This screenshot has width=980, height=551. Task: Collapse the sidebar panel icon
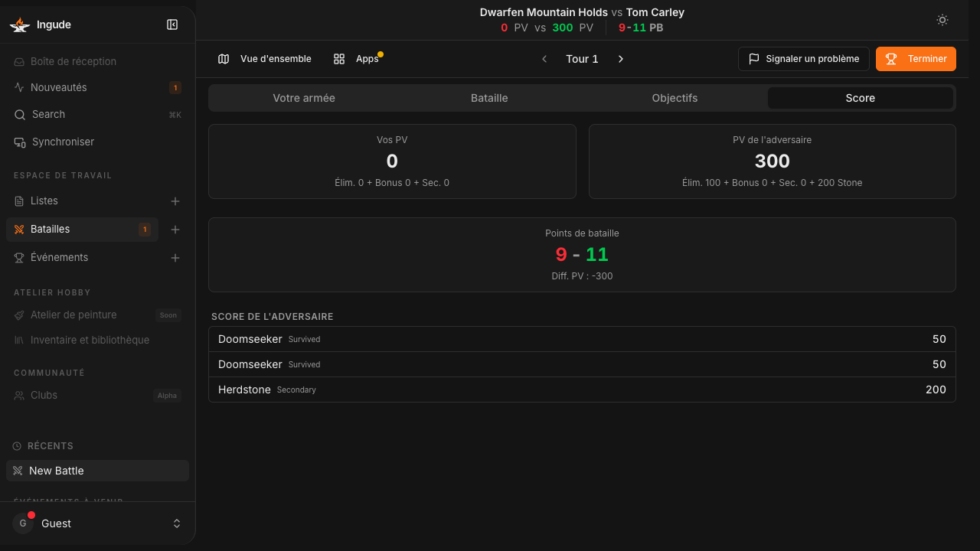tap(172, 24)
